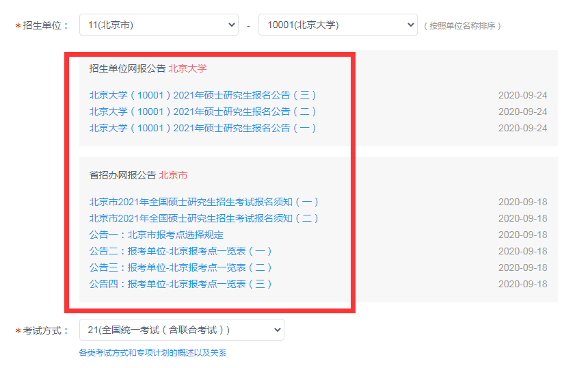Open the 考试方式 exam type dropdown

(x=181, y=330)
